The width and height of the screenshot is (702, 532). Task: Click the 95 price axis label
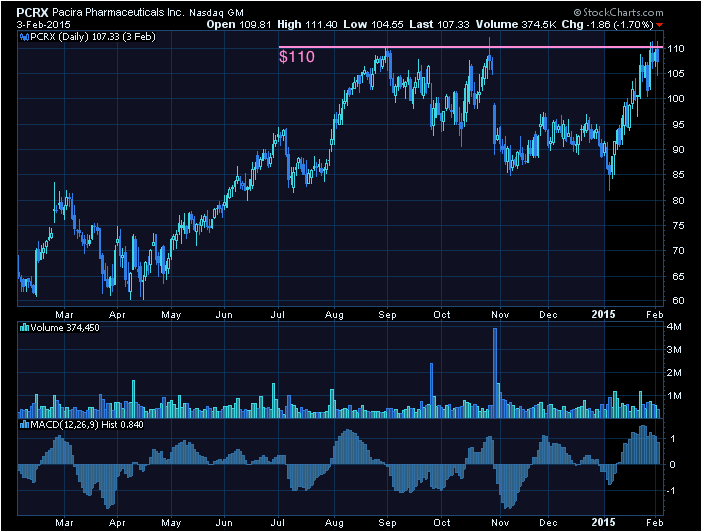tap(676, 124)
